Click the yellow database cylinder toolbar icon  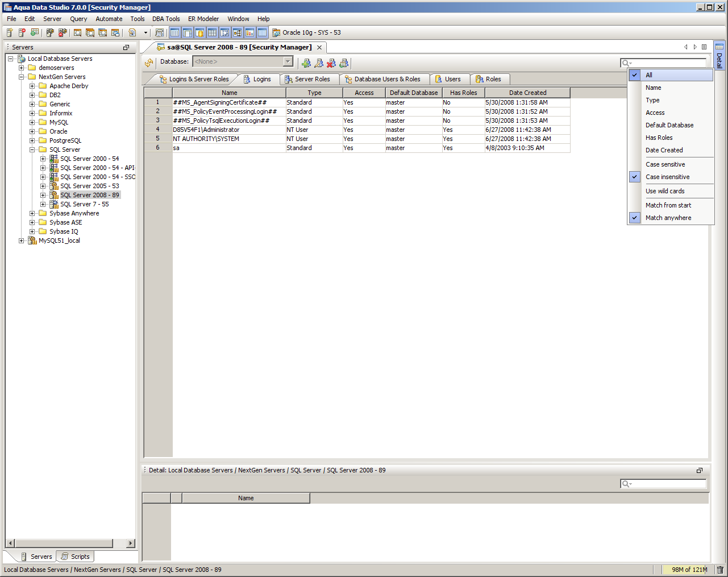[x=199, y=32]
